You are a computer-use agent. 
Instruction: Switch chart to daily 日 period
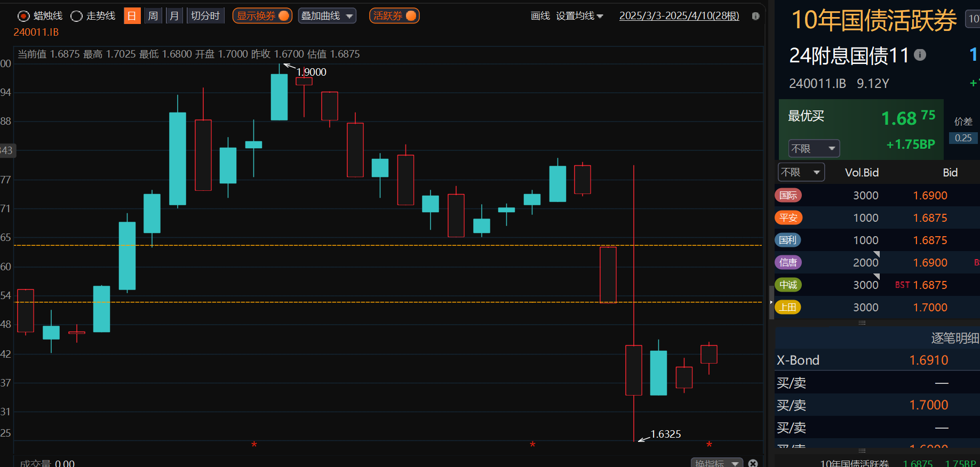click(132, 16)
